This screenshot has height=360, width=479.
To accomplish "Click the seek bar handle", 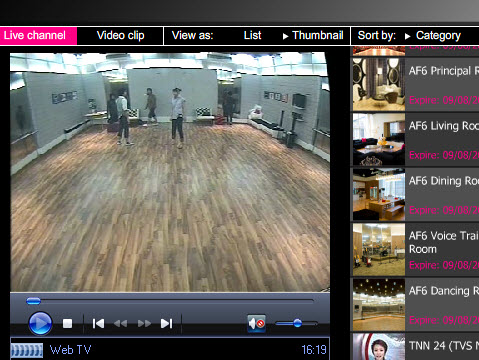I will pyautogui.click(x=33, y=301).
